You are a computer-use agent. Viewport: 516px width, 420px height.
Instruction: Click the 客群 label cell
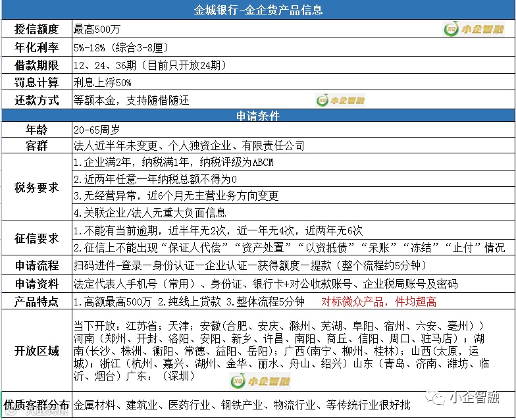coord(37,145)
